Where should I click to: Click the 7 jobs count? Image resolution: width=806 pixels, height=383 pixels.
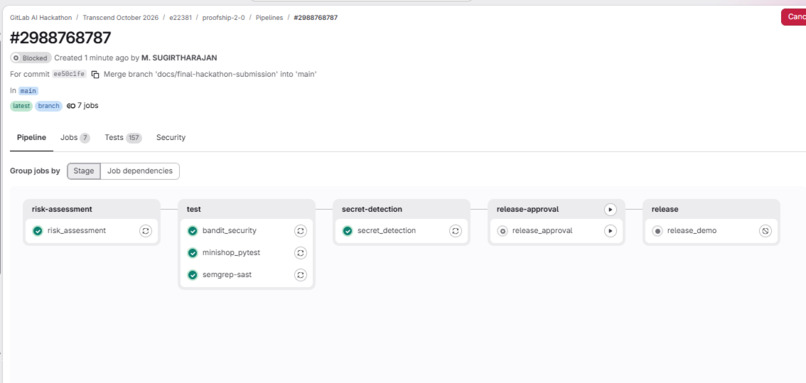click(83, 106)
